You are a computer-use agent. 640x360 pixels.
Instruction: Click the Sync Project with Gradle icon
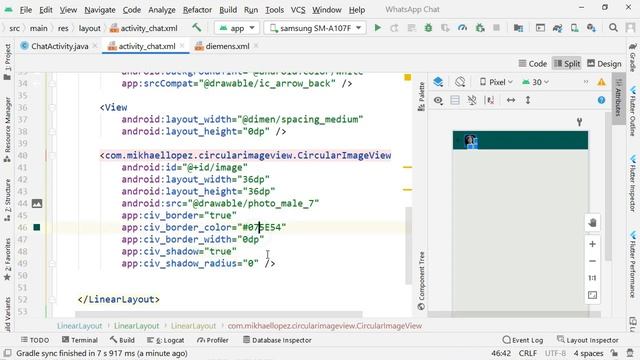(557, 28)
